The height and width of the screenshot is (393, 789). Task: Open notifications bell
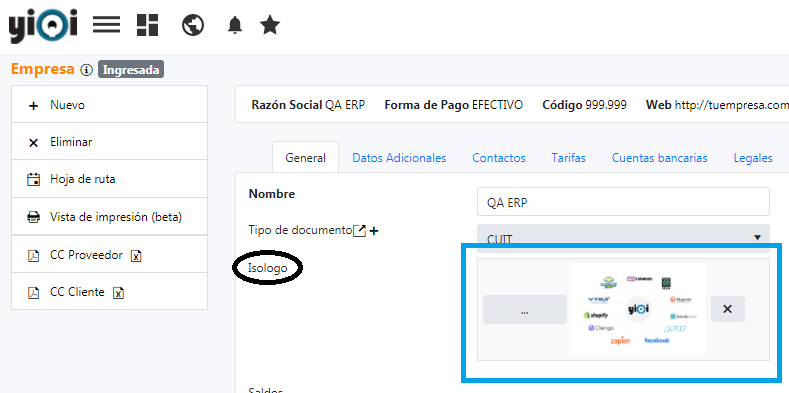pos(234,25)
